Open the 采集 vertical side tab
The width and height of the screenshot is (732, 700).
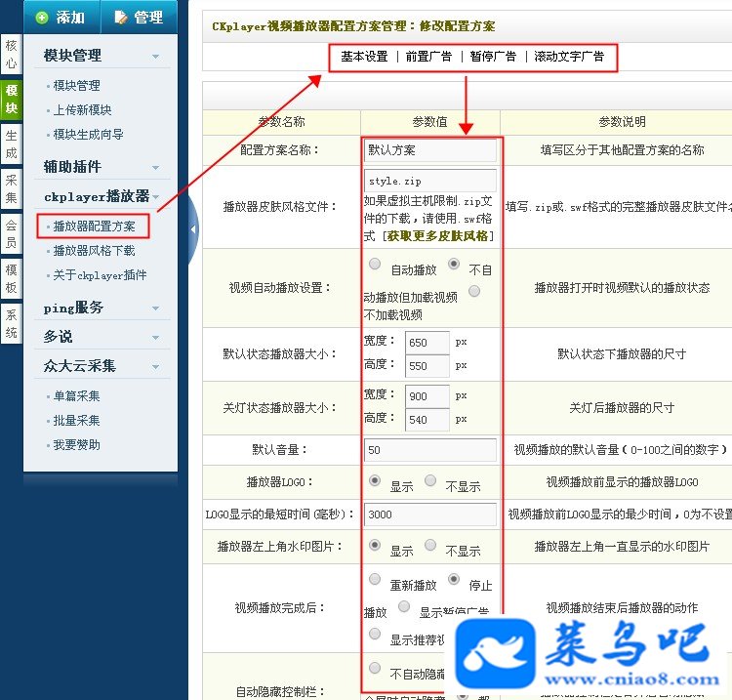pyautogui.click(x=11, y=188)
